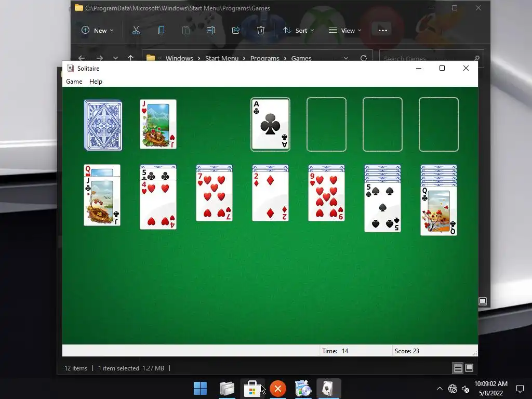Screen dimensions: 532x399
Task: Select the Queen of hearts tableau card
Action: pos(102,170)
